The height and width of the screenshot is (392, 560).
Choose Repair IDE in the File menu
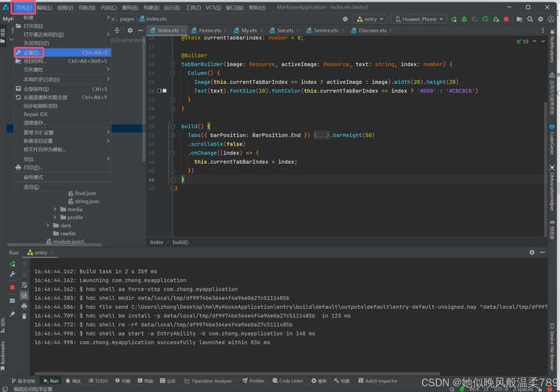(x=62, y=114)
